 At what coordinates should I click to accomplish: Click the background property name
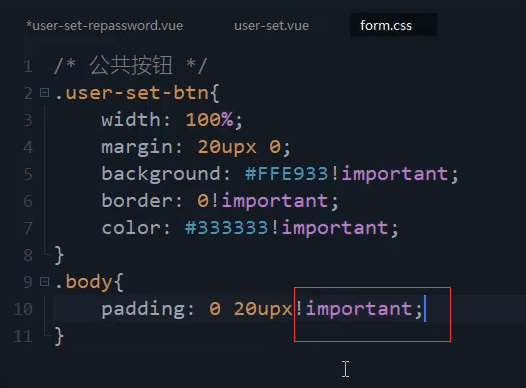tap(161, 174)
